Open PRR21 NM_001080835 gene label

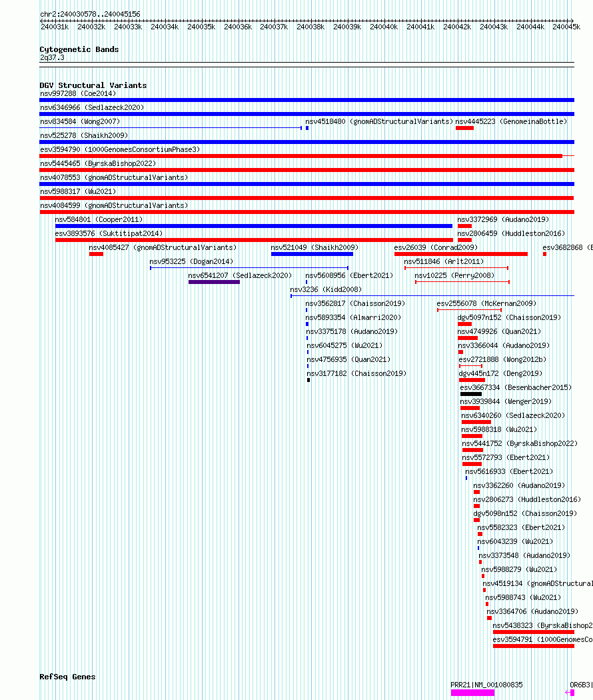[x=486, y=685]
